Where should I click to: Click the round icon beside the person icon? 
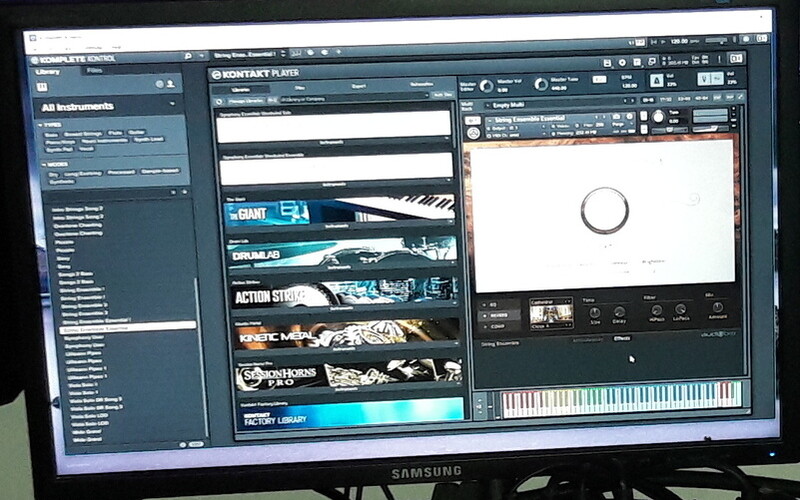[x=160, y=84]
